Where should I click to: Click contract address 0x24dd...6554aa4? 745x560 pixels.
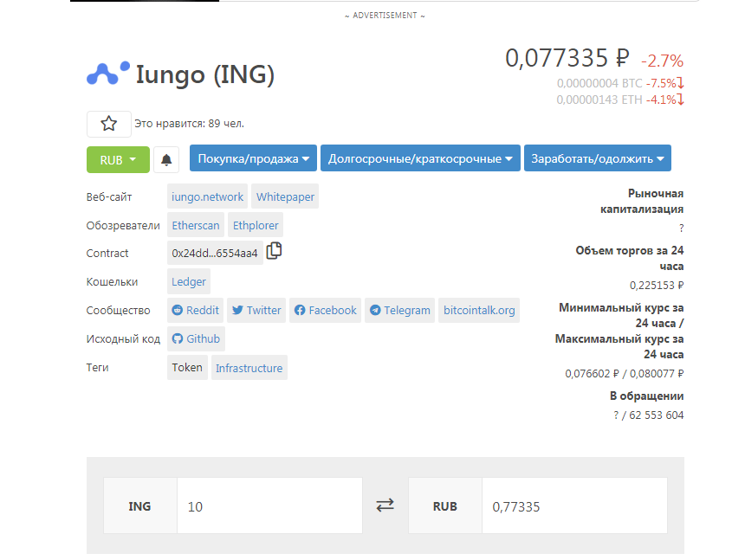(x=215, y=253)
